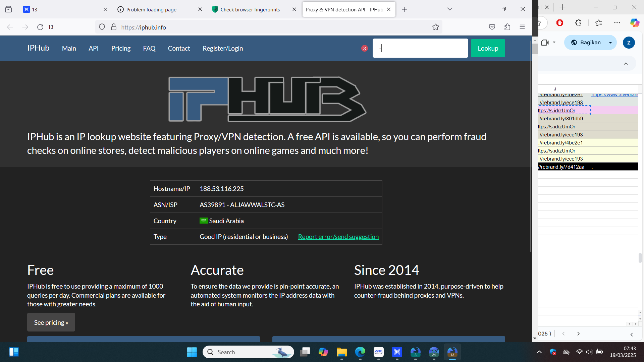Screen dimensions: 644x362
Task: Open the tracking protection shield in address bar
Action: [102, 27]
